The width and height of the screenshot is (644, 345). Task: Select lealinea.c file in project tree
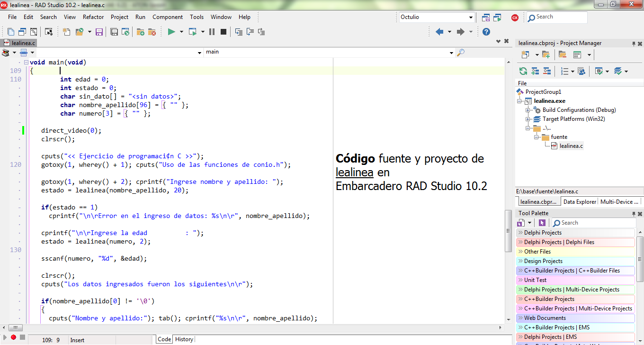(x=571, y=146)
